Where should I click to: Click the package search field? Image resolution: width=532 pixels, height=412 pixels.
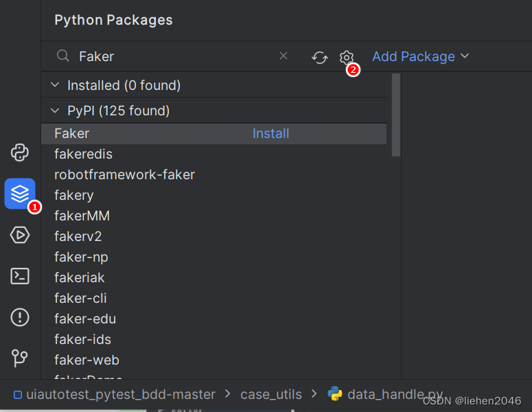coord(172,56)
